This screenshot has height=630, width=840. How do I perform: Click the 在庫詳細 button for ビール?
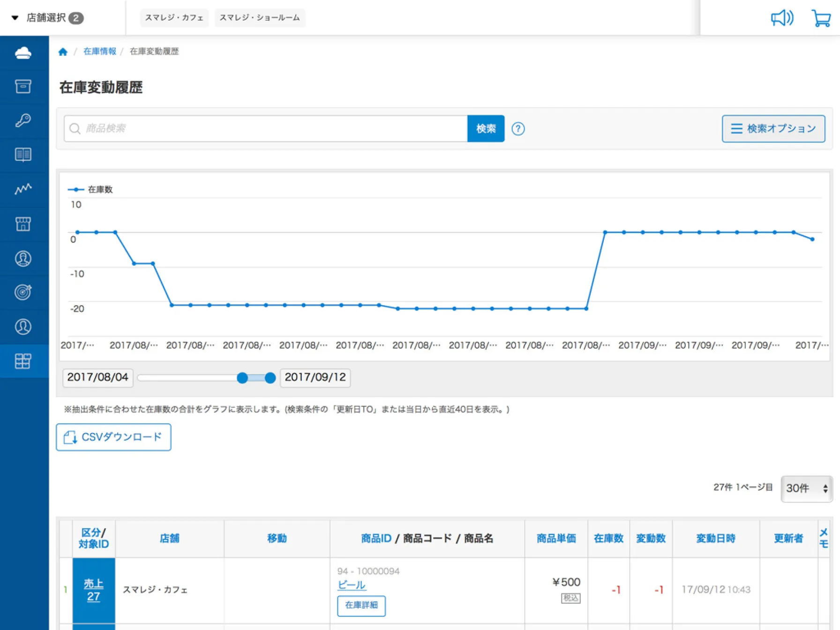point(361,606)
